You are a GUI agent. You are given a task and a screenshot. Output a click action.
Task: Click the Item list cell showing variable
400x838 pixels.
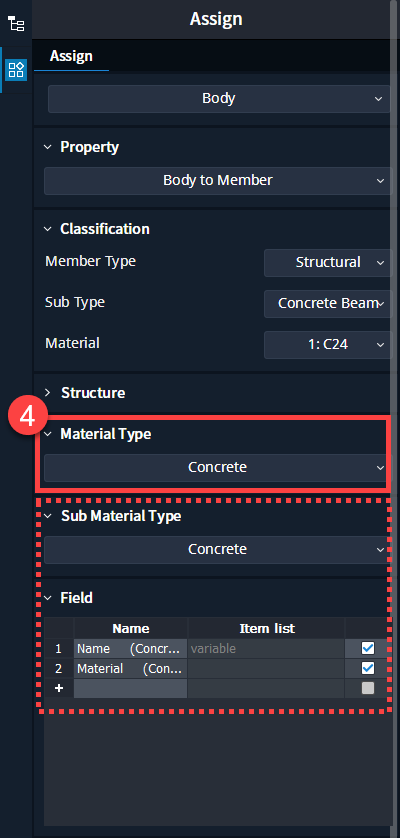(266, 649)
